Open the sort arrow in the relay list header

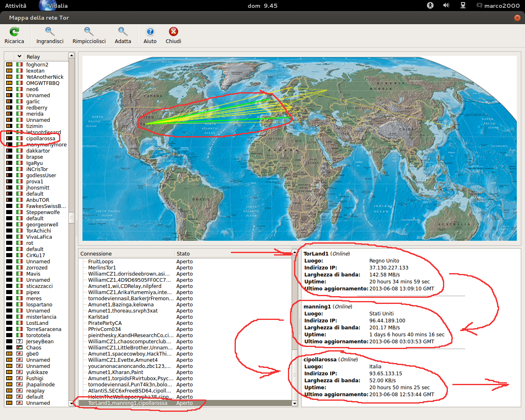pos(19,57)
